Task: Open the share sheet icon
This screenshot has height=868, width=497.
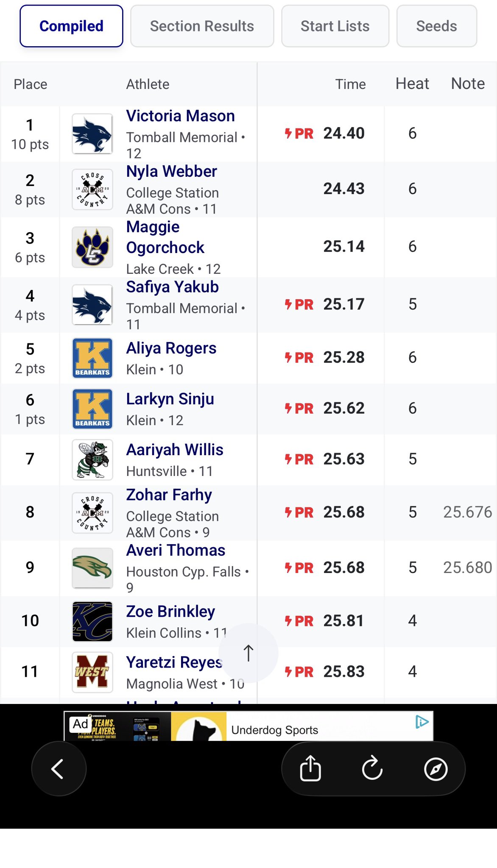Action: (x=310, y=768)
